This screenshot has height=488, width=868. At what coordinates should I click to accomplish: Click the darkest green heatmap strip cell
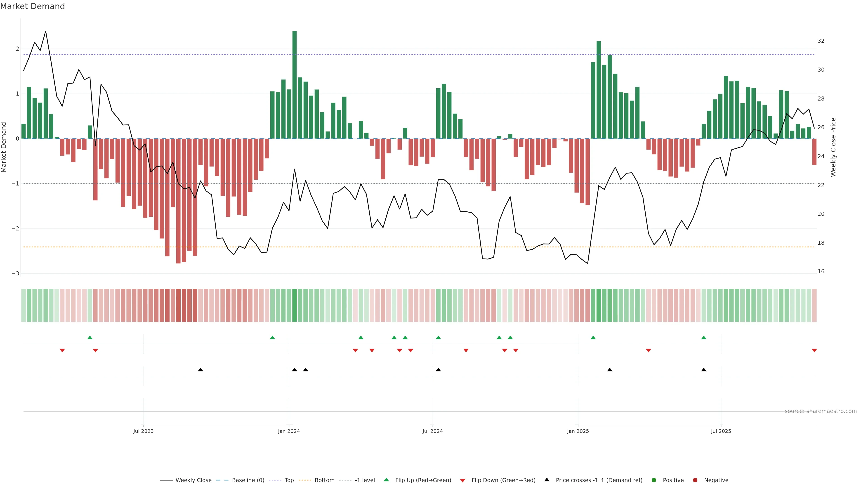click(x=295, y=305)
